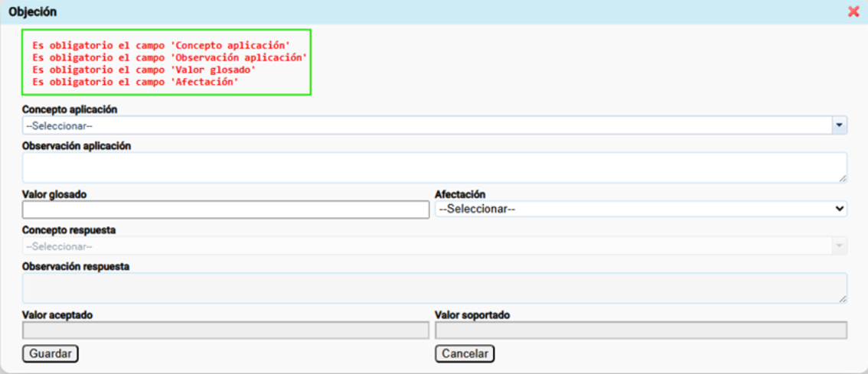Click the Objeción dialog title
This screenshot has height=374, width=868.
tap(32, 11)
